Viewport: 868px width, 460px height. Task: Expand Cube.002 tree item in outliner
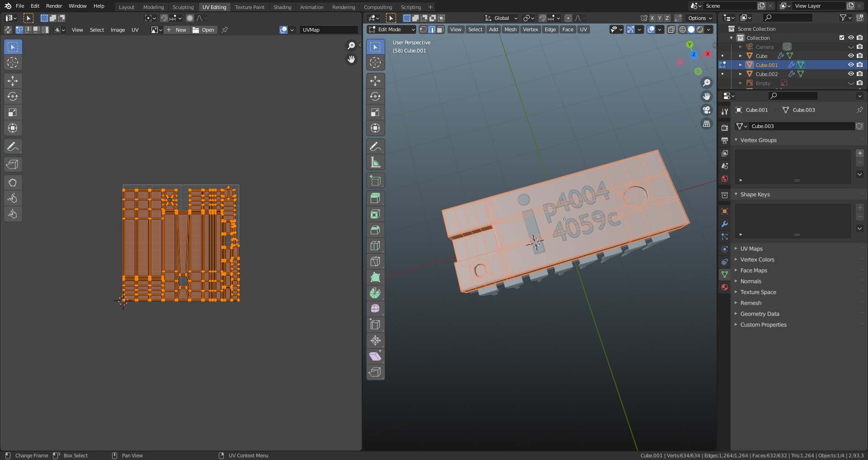click(741, 74)
